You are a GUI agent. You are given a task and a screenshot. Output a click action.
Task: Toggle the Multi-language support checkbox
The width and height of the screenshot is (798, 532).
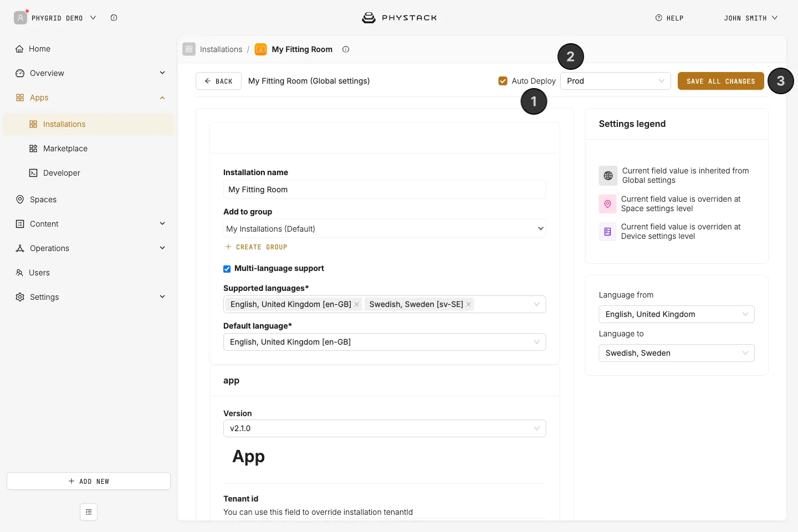[x=227, y=269]
